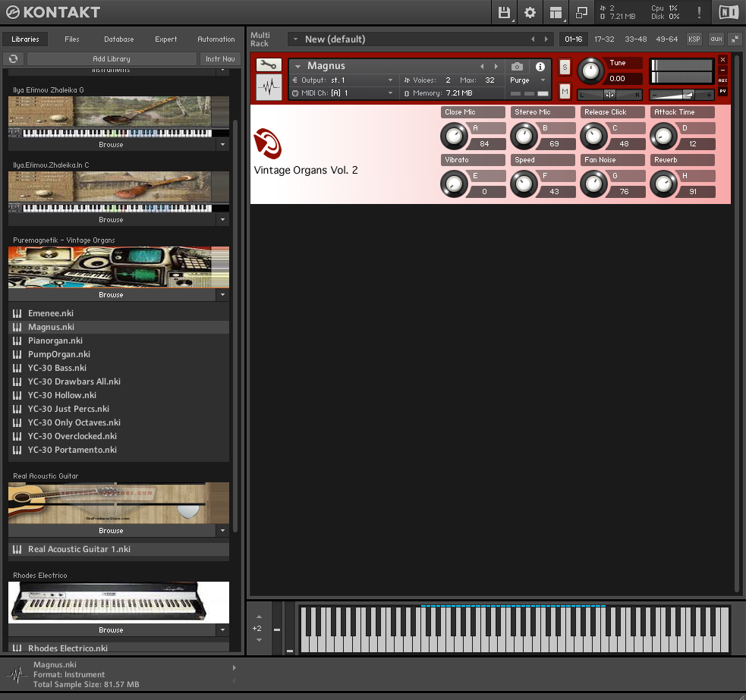Click Browse under Puremagnetik Vintage Organs

click(x=111, y=294)
